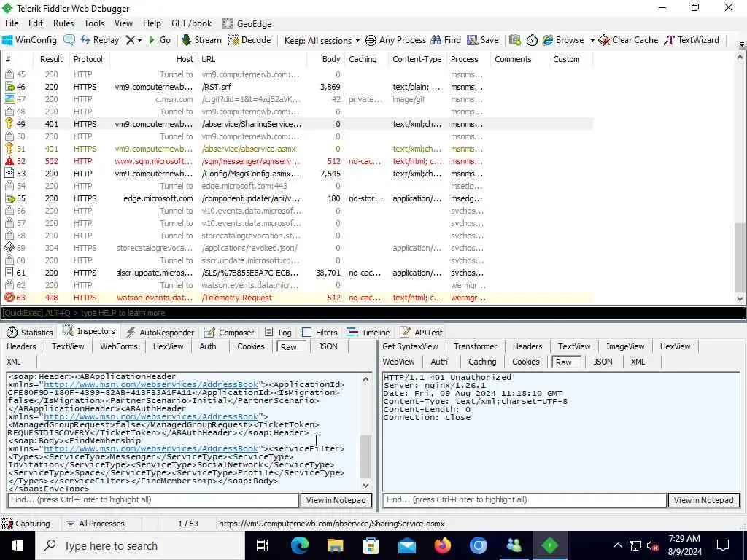Click the GET /book menu item
Image resolution: width=747 pixels, height=560 pixels.
(x=192, y=23)
